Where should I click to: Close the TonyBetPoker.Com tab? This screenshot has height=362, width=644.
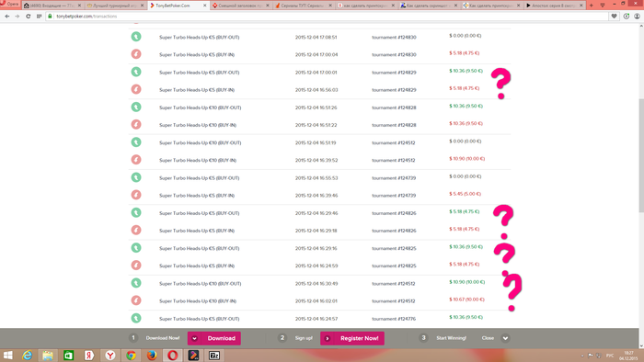(x=205, y=6)
